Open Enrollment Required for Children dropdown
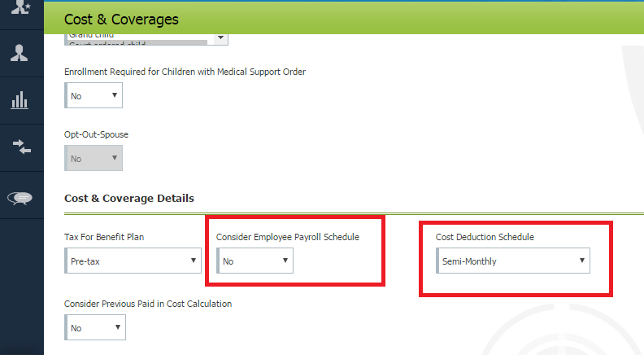Viewport: 644px width, 355px height. coord(94,95)
